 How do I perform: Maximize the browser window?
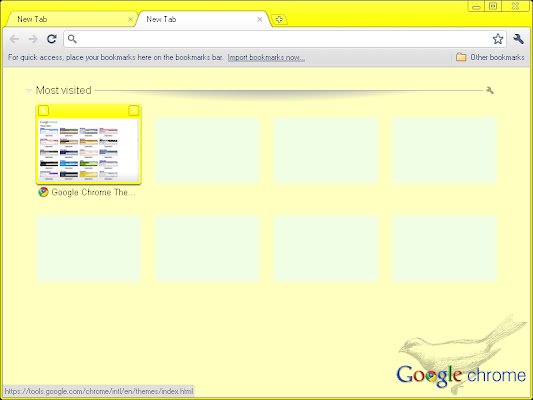pos(493,6)
